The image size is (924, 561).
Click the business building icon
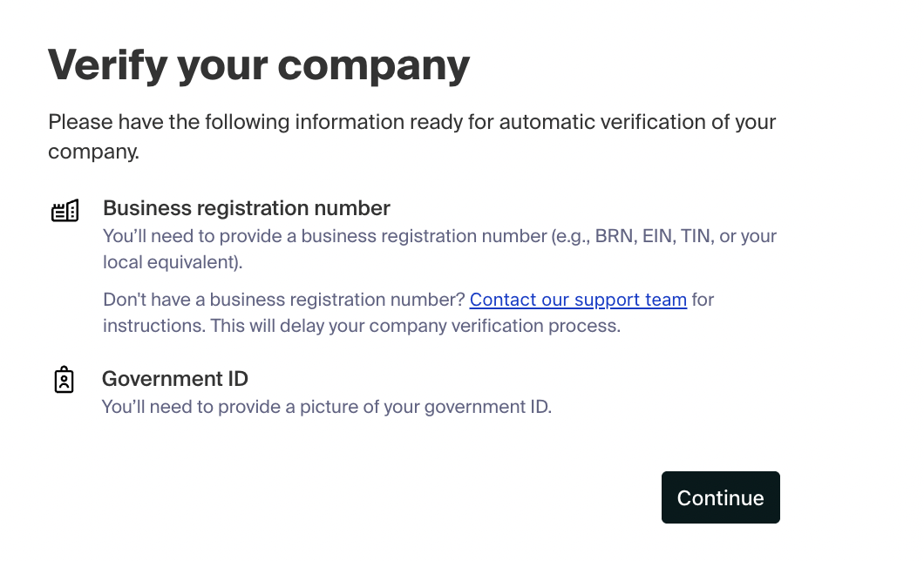point(65,211)
